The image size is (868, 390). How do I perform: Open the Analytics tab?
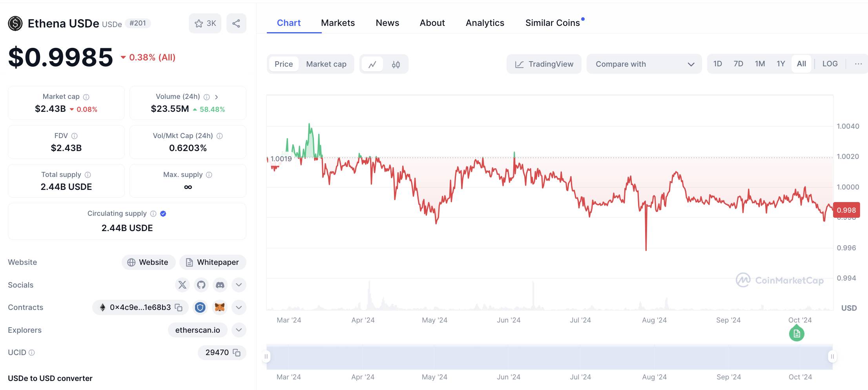tap(485, 23)
